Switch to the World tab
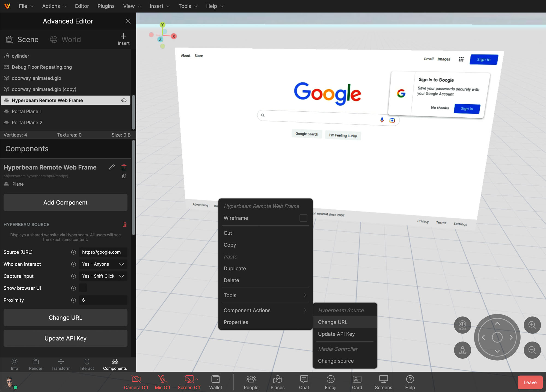 pos(66,40)
